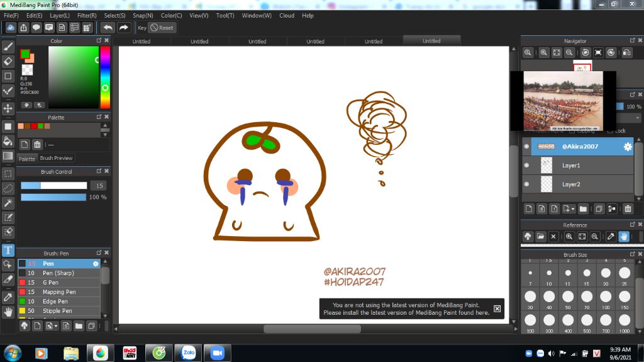This screenshot has height=362, width=644.
Task: Open the Filter menu
Action: [x=87, y=16]
